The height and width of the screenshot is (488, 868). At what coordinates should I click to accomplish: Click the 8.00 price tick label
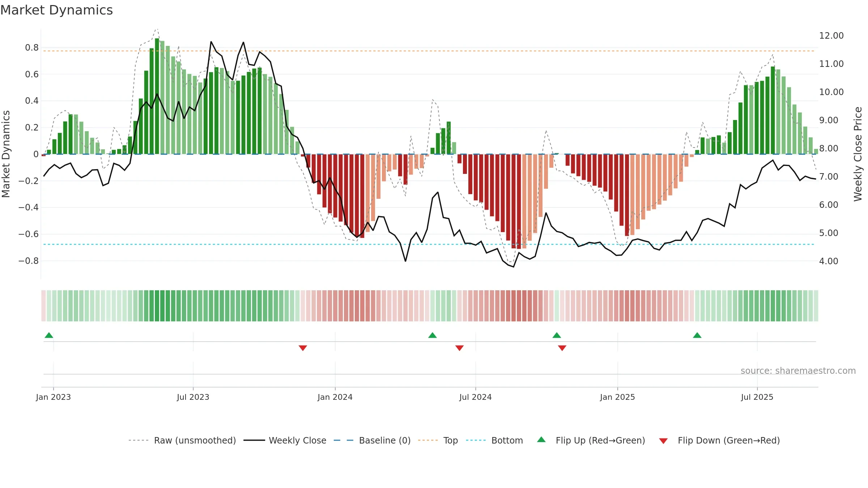click(829, 149)
